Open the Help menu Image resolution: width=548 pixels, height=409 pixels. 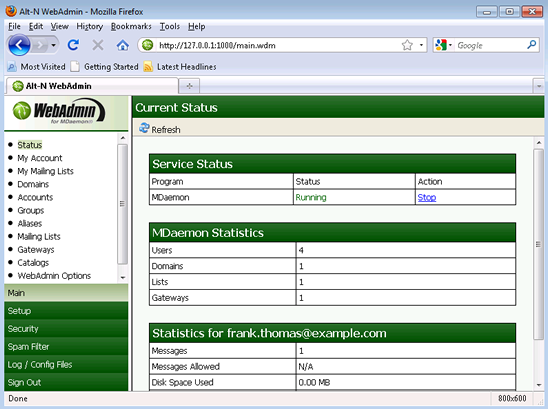(196, 26)
